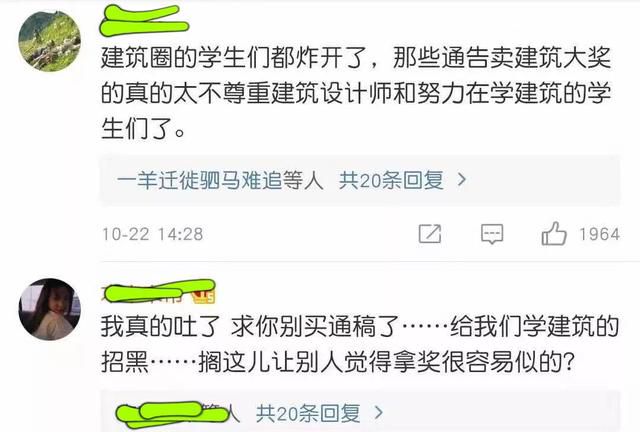The image size is (640, 432).
Task: Click chevron arrow beside first 共20条回复
Action: tap(462, 180)
